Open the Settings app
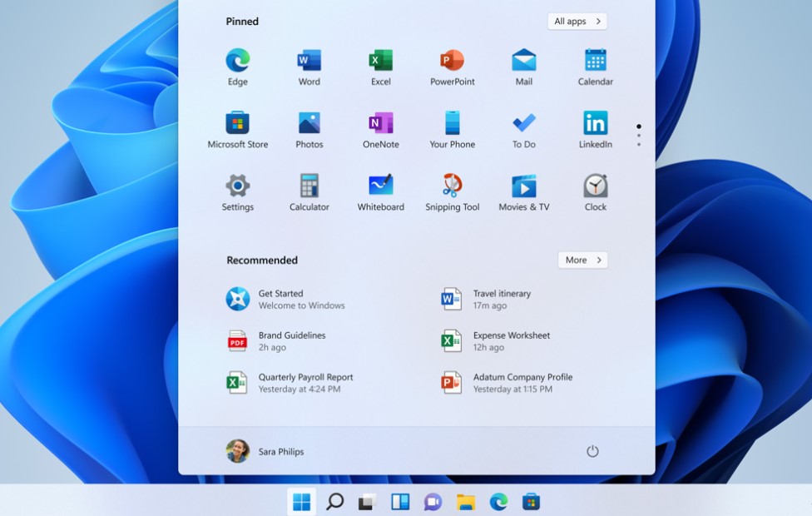 click(237, 186)
